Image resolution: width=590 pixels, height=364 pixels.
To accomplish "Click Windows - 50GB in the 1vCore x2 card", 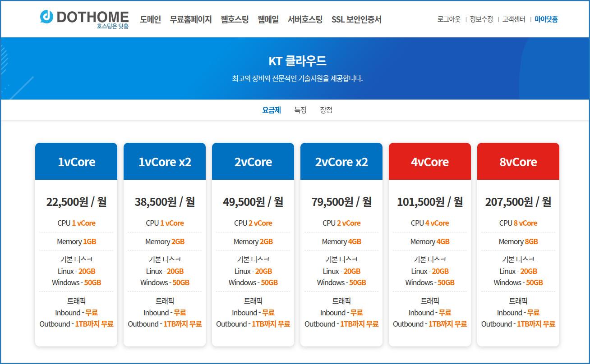I will (x=165, y=282).
